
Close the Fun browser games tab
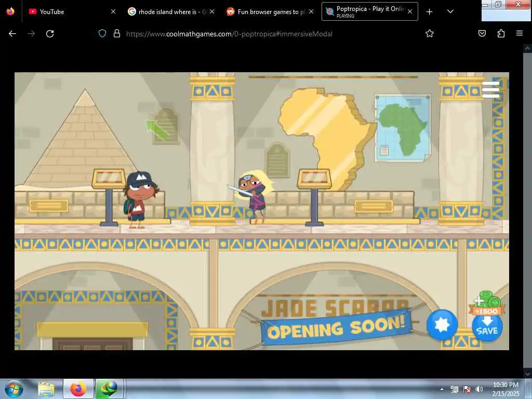pyautogui.click(x=311, y=11)
